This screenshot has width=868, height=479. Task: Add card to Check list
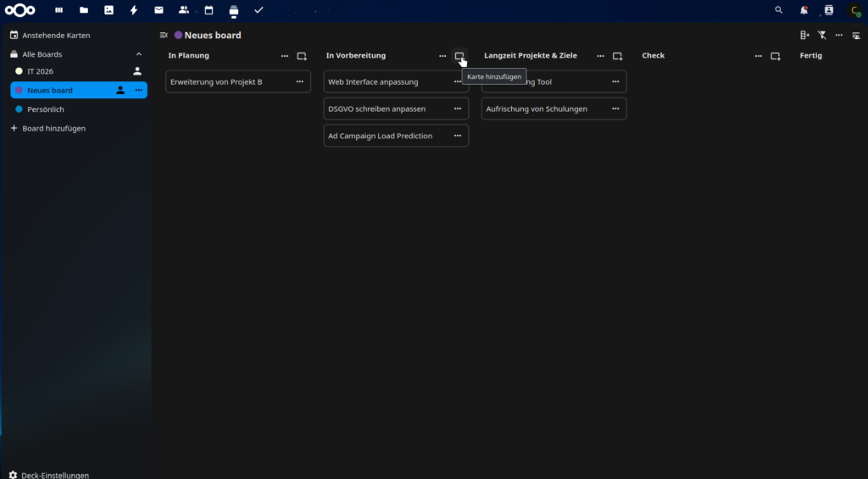tap(776, 56)
